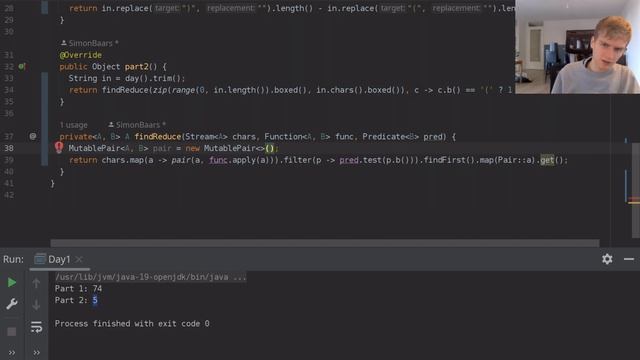Close the Day1 run tab

pyautogui.click(x=79, y=259)
